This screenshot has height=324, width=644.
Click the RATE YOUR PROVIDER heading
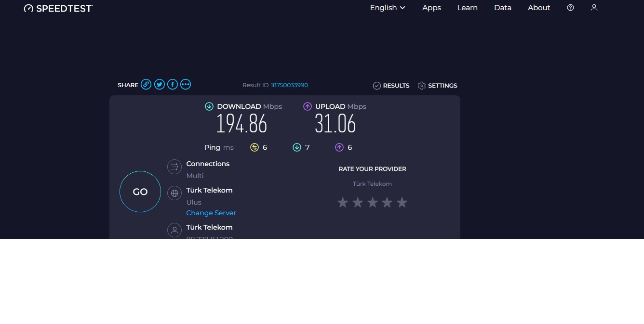pos(373,169)
